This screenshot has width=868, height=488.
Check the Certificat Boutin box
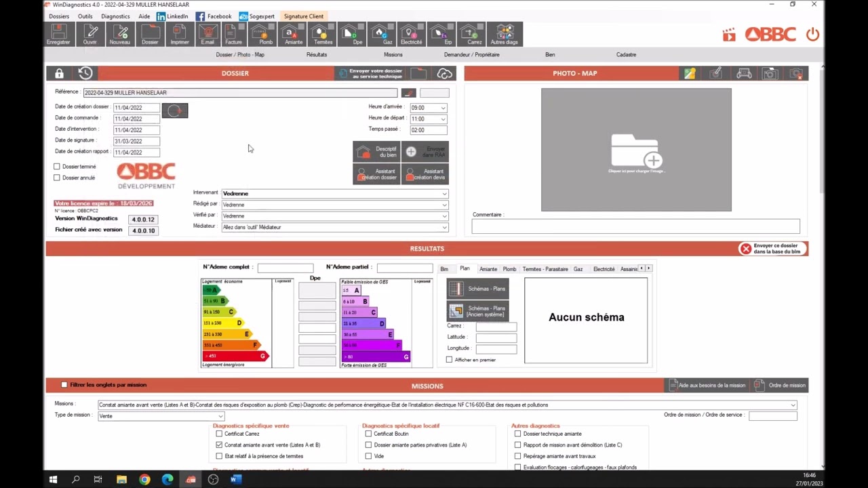coord(368,434)
